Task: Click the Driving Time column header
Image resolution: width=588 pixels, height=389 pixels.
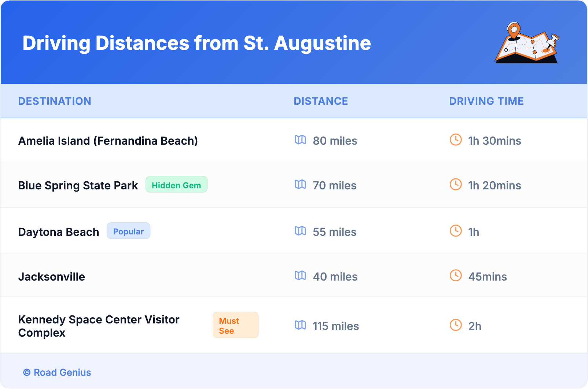Action: [486, 101]
